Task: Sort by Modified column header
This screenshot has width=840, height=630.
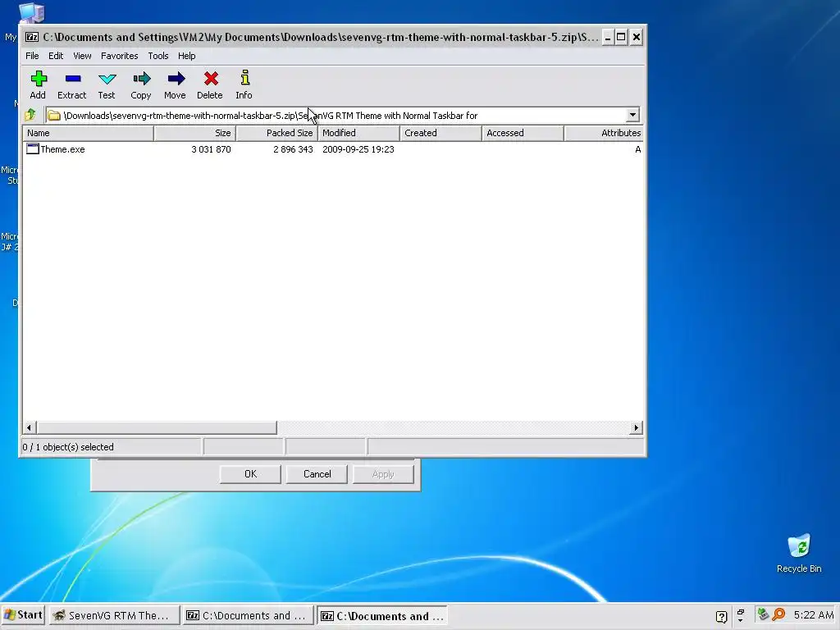Action: [359, 133]
